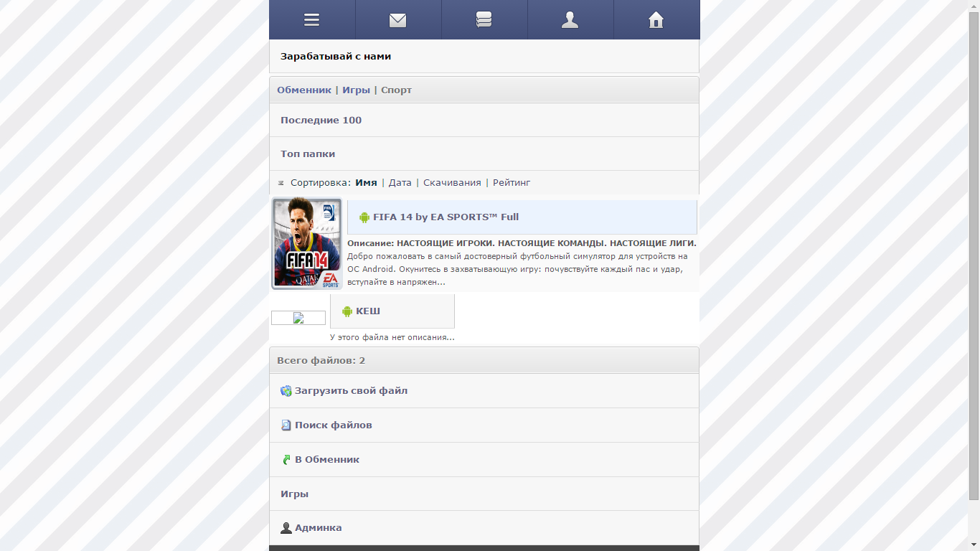The image size is (980, 551).
Task: Open FIFA 14 by EA SPORTS Full file
Action: [x=522, y=217]
